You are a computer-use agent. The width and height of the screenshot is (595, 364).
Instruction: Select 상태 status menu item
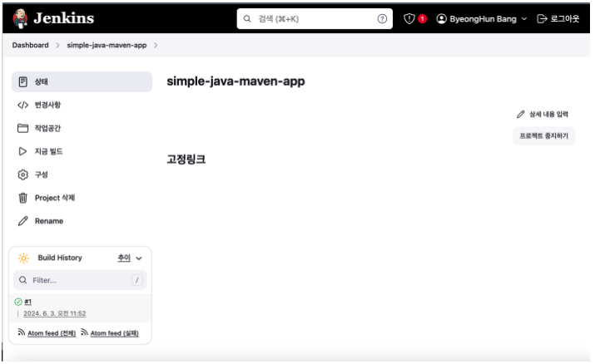[82, 81]
